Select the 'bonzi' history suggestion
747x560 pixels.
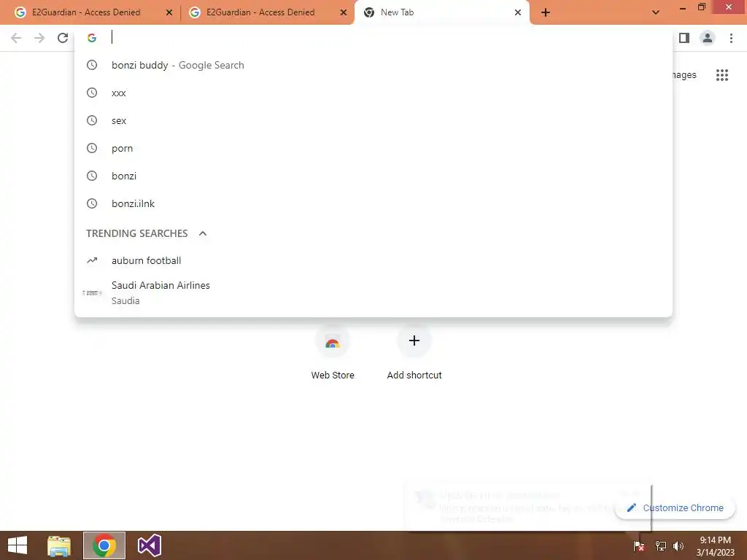[373, 176]
